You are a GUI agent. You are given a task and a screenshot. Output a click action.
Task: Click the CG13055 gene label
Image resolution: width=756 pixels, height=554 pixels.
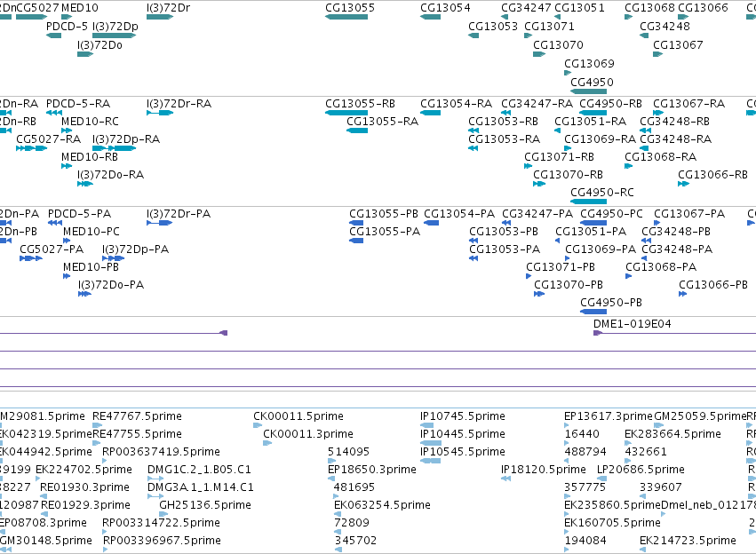point(349,8)
